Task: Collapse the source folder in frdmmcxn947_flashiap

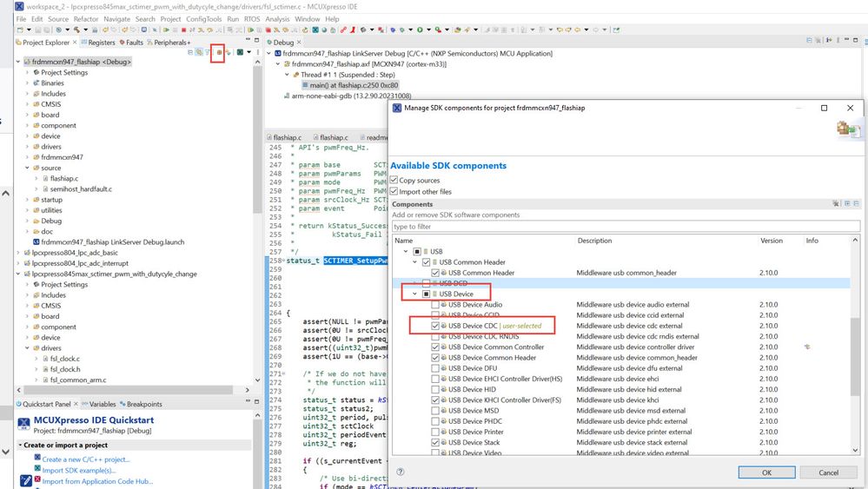Action: pyautogui.click(x=27, y=168)
